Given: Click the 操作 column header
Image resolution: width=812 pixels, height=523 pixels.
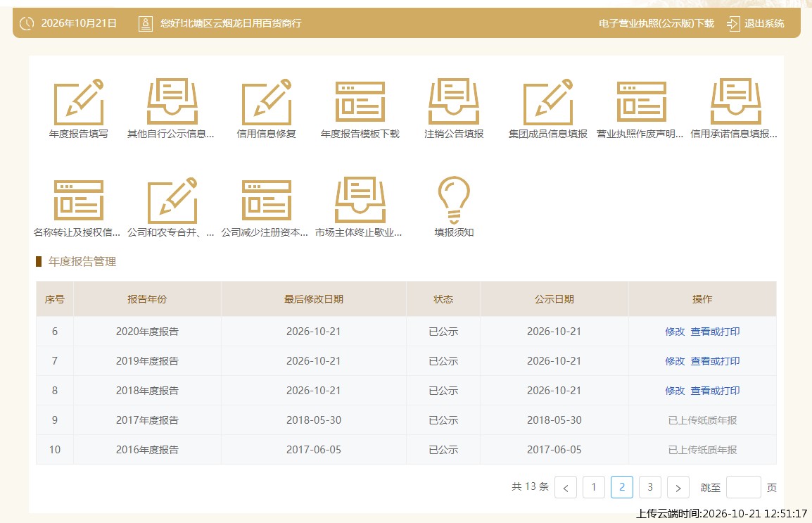Looking at the screenshot, I should click(702, 299).
